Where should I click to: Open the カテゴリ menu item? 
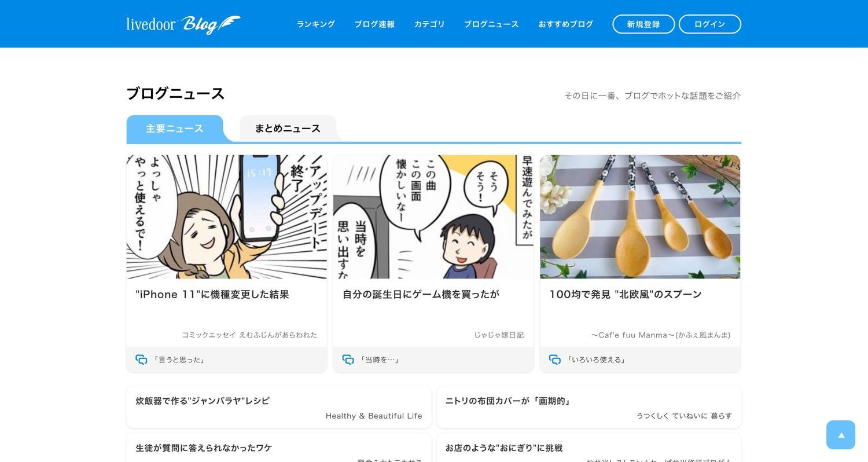pos(429,24)
